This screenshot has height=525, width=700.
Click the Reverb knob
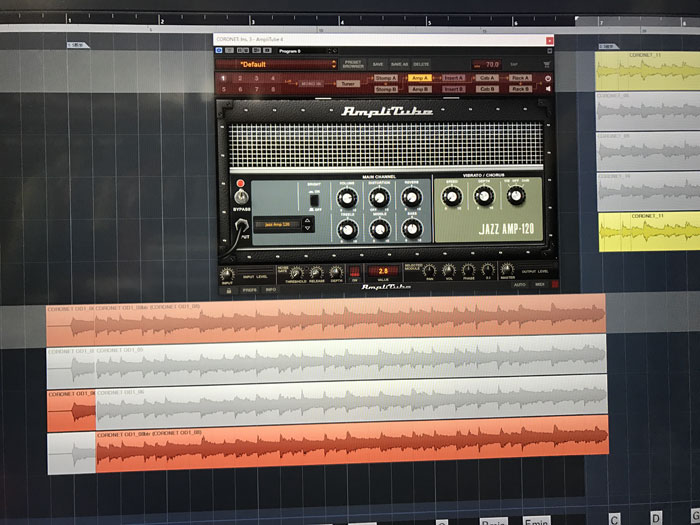pyautogui.click(x=411, y=196)
